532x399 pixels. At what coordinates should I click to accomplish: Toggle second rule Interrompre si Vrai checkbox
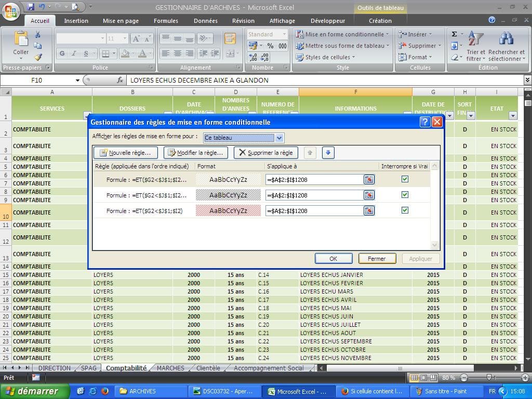point(405,195)
